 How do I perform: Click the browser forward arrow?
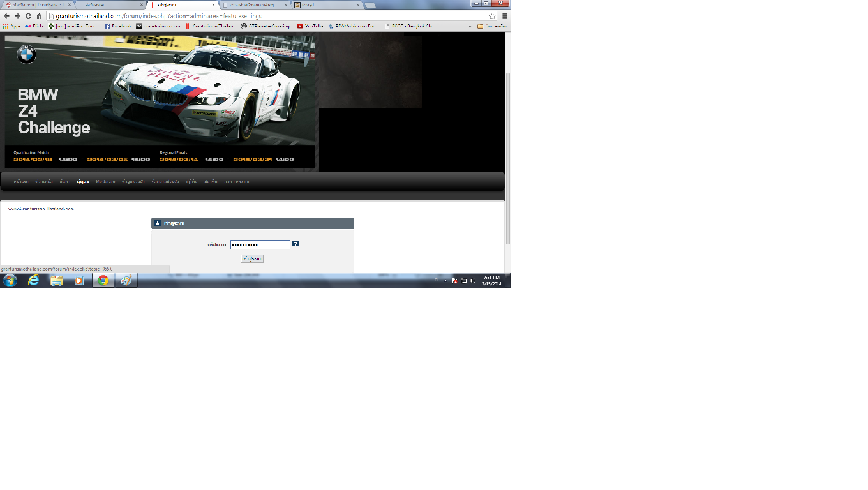tap(17, 16)
